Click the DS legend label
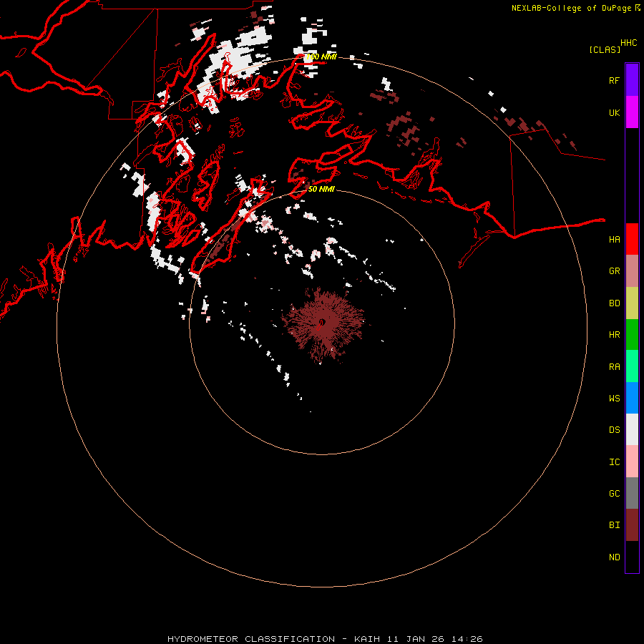This screenshot has width=644, height=644. click(614, 430)
